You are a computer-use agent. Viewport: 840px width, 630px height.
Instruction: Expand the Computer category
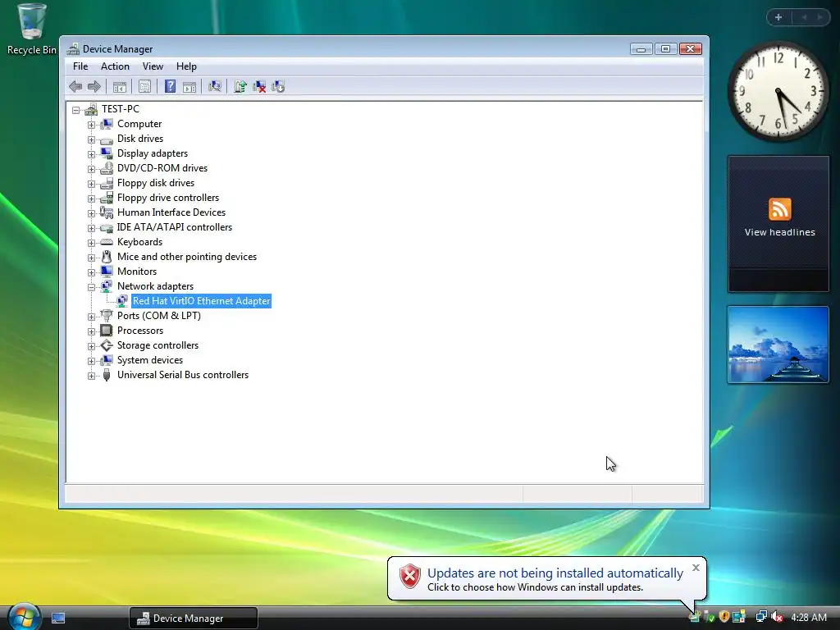coord(91,125)
